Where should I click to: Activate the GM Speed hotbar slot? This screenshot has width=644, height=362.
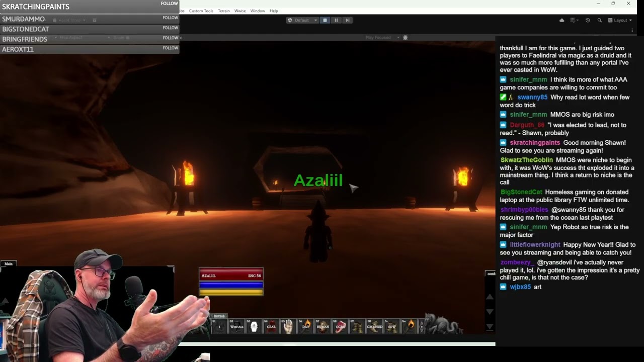[x=375, y=326]
